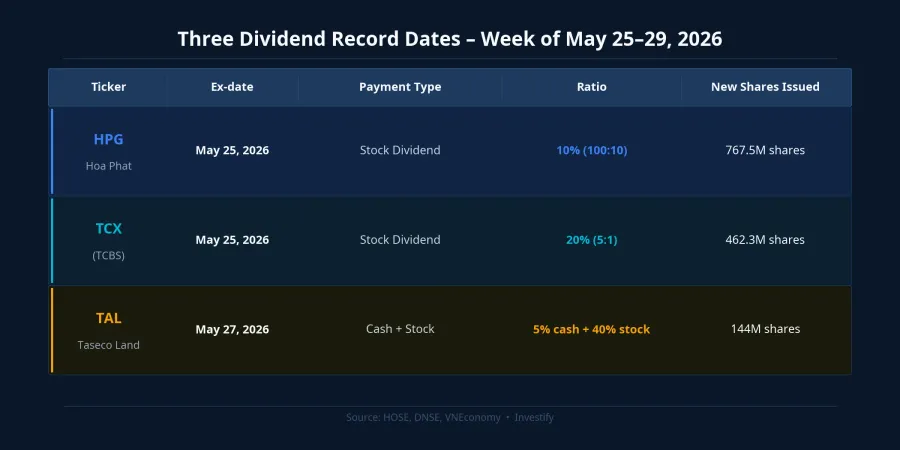Click the 462.3M shares value
The width and height of the screenshot is (900, 450).
[765, 240]
